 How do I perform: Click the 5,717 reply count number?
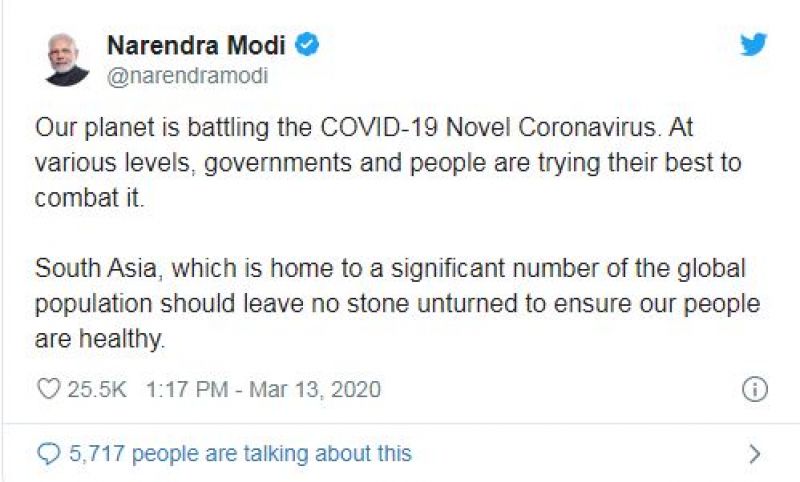[97, 454]
